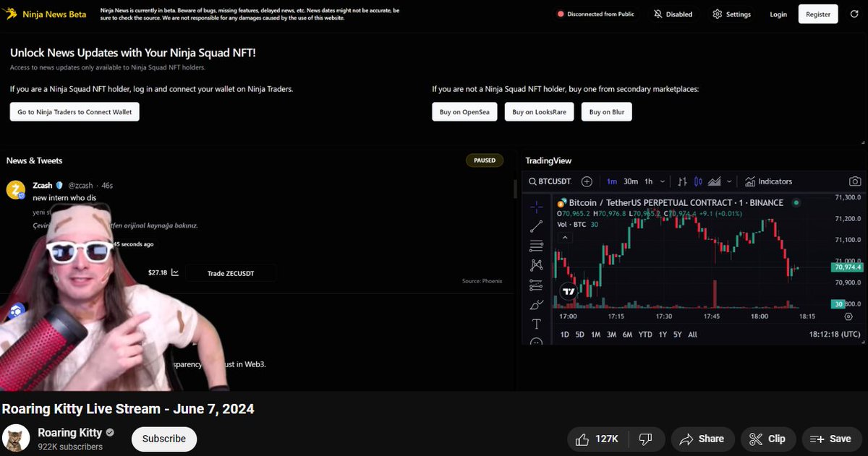
Task: Select the Fib retracement tool
Action: point(536,246)
